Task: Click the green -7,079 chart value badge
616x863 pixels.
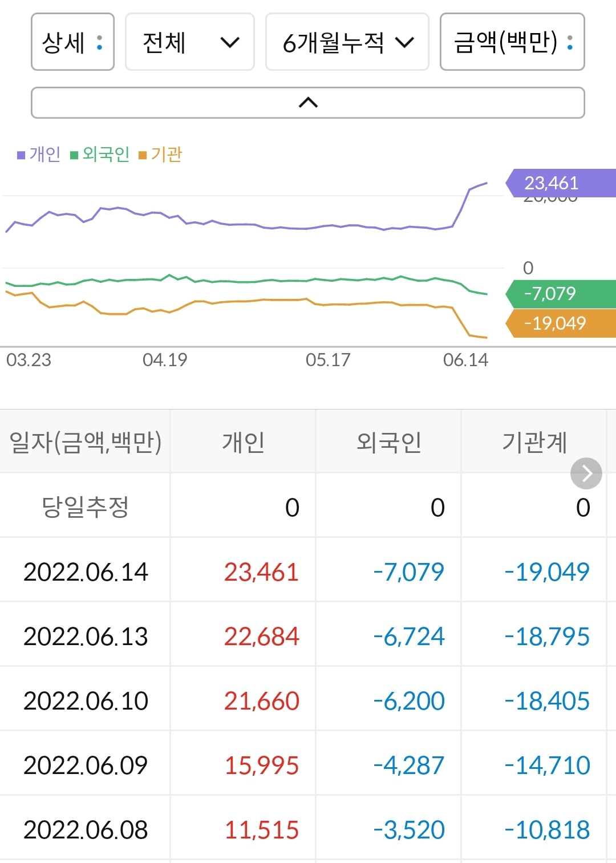Action: pyautogui.click(x=553, y=294)
